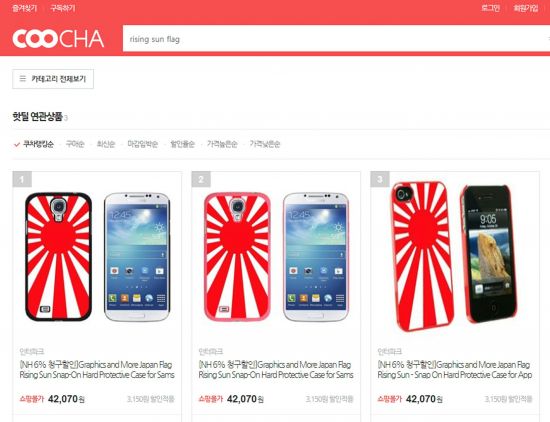
Task: Open the 구독하기 link
Action: (x=63, y=8)
